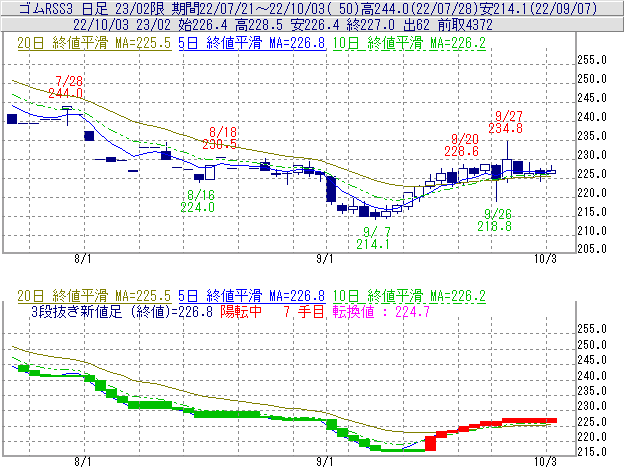Click the 9/26 218.8 low label
The image size is (624, 475).
(x=495, y=220)
